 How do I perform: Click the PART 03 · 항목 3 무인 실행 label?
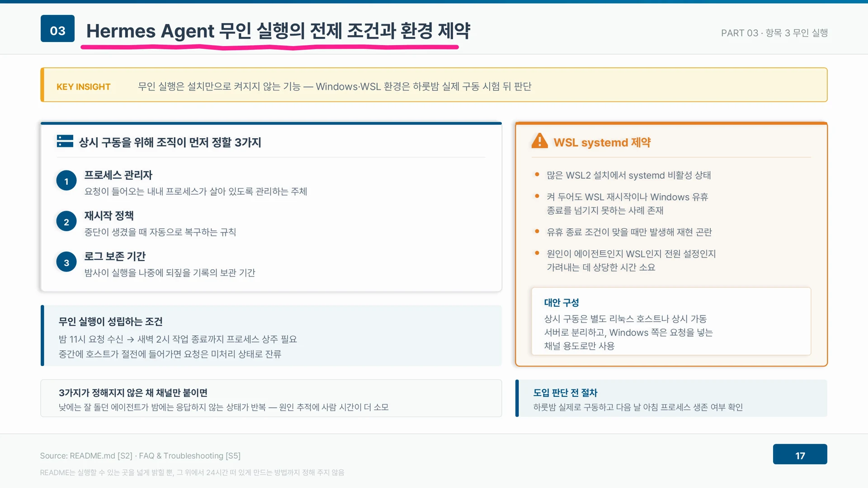(x=774, y=33)
